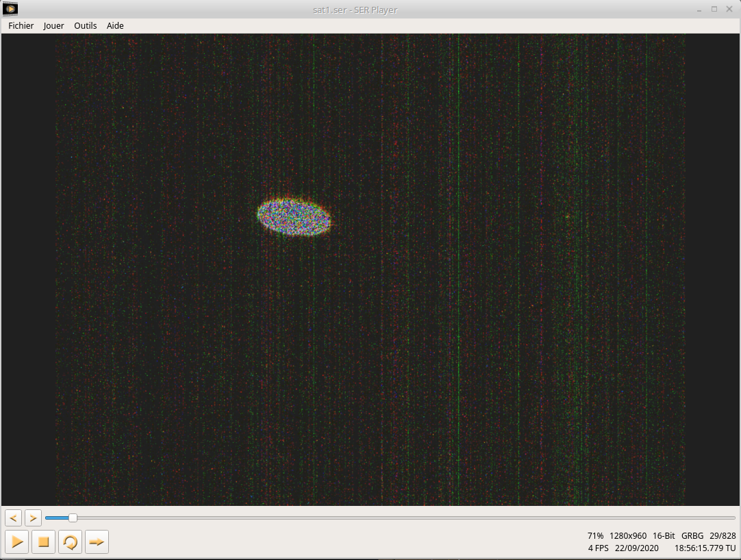Stop playback with the square button
741x560 pixels.
click(43, 542)
